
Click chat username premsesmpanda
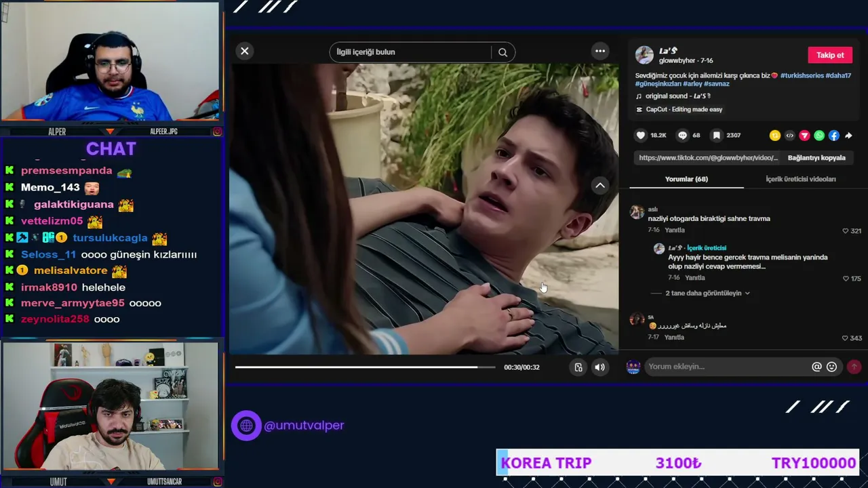click(66, 171)
